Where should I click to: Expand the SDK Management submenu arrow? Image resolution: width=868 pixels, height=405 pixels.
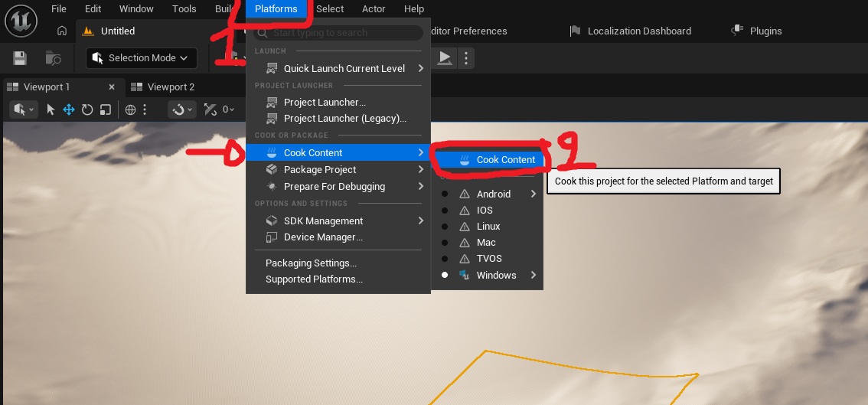(x=421, y=220)
